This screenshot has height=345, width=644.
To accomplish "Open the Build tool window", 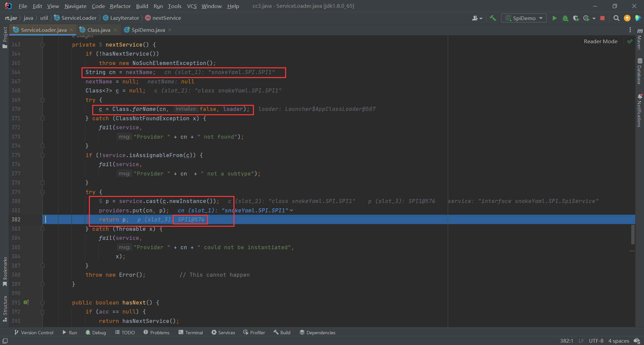I will click(x=282, y=333).
